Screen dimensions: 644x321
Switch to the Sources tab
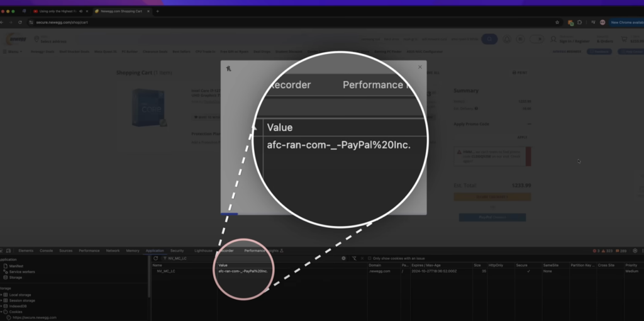pos(65,251)
